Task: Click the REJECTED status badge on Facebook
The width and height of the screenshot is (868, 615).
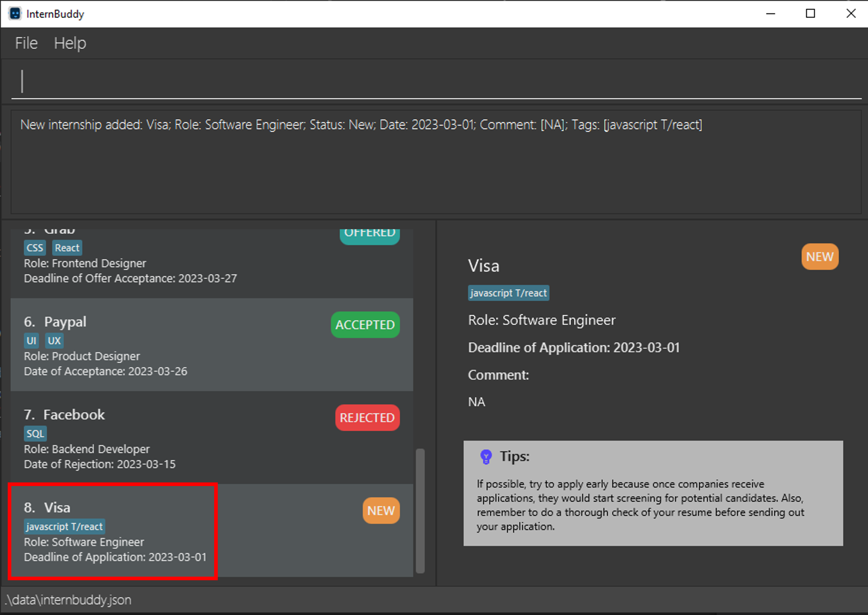Action: click(367, 418)
